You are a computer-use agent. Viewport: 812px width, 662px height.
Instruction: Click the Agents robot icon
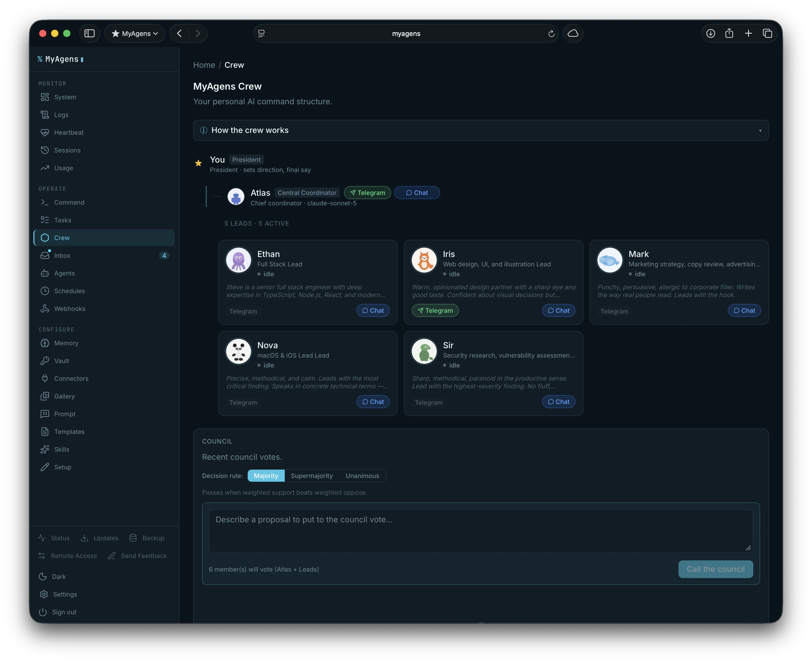45,273
